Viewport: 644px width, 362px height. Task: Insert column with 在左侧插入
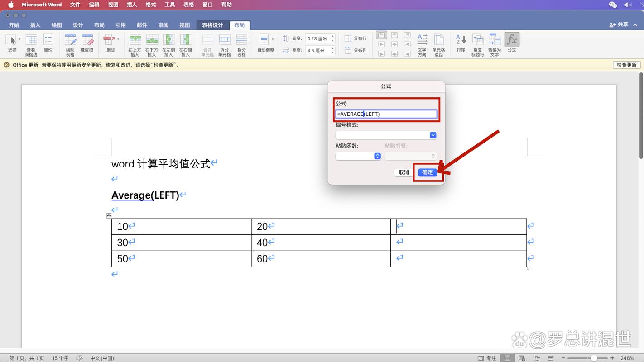click(x=168, y=45)
